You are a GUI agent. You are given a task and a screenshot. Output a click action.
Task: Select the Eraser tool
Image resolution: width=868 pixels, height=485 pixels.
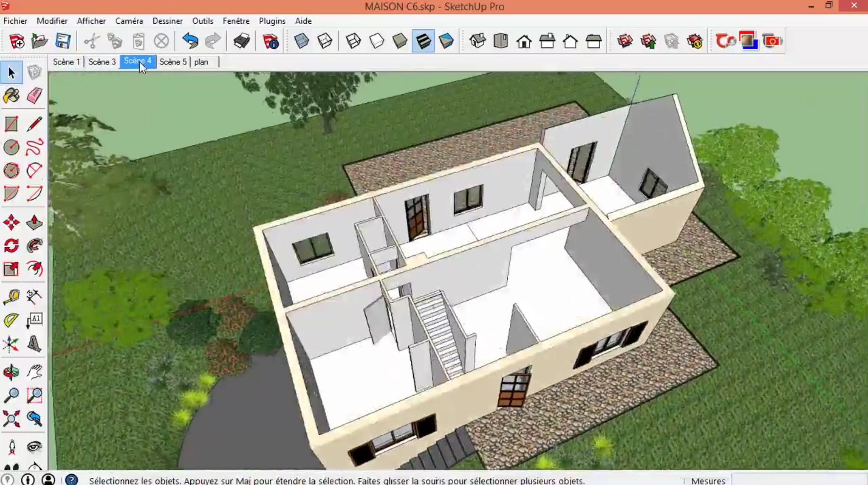(x=34, y=96)
